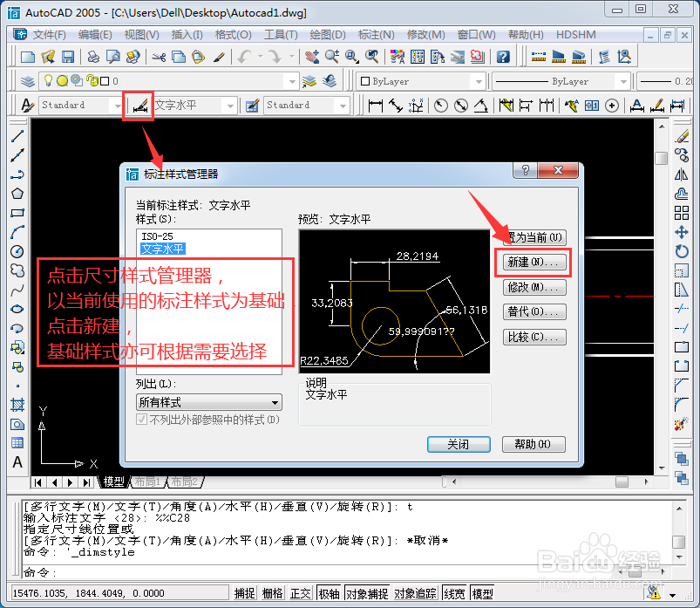Open the 标注(N) menu

tap(376, 34)
